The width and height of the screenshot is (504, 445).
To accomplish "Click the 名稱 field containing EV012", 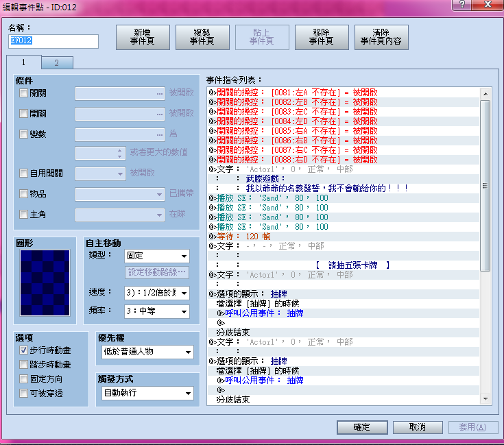I will [x=53, y=41].
